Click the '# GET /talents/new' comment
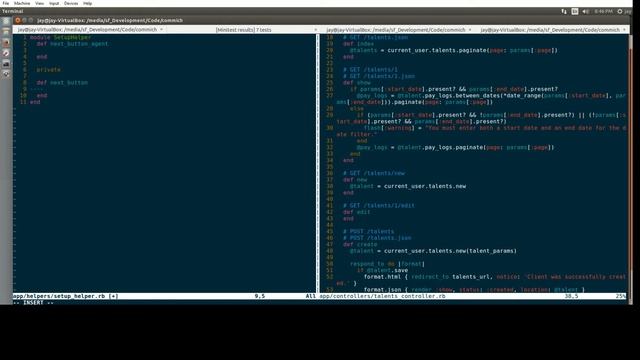Image resolution: width=640 pixels, height=360 pixels. (x=373, y=173)
